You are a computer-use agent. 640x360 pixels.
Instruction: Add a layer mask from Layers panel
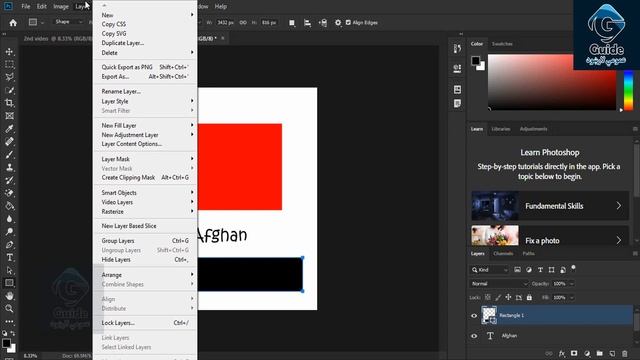[x=574, y=353]
